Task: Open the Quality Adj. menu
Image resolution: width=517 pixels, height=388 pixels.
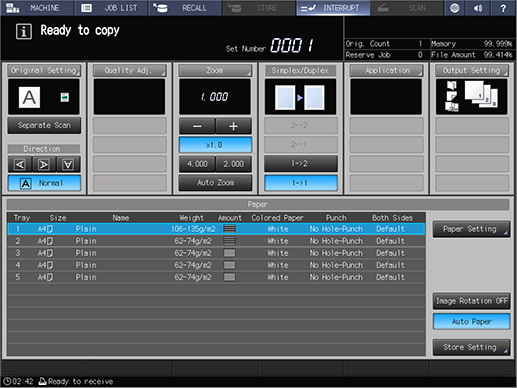Action: click(130, 70)
